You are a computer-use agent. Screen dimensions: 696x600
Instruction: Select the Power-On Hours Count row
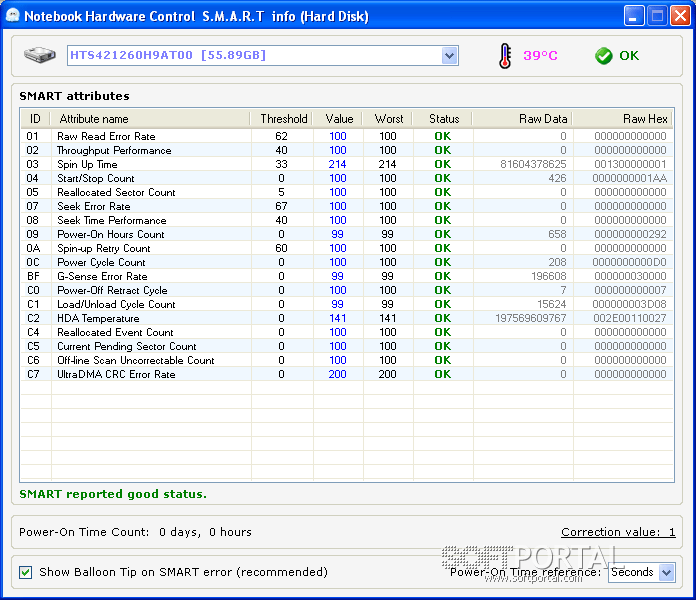click(347, 234)
